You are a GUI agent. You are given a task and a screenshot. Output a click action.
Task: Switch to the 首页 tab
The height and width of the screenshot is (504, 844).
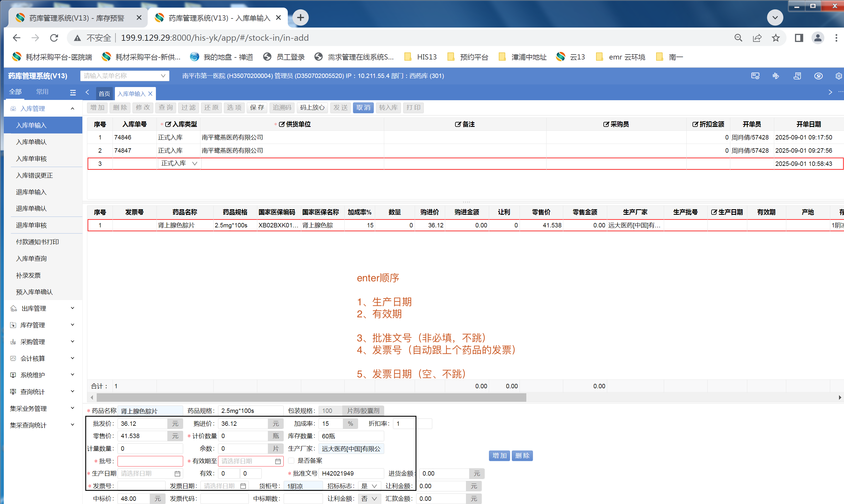click(104, 94)
